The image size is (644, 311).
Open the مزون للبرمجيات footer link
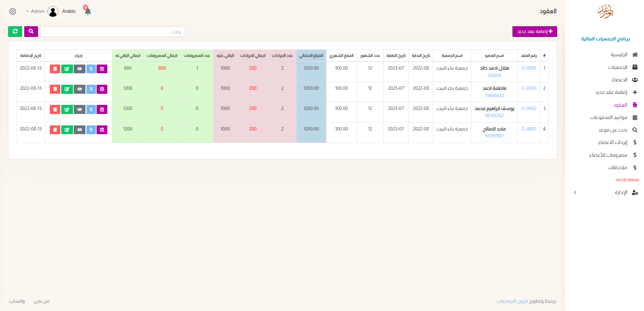(x=512, y=301)
